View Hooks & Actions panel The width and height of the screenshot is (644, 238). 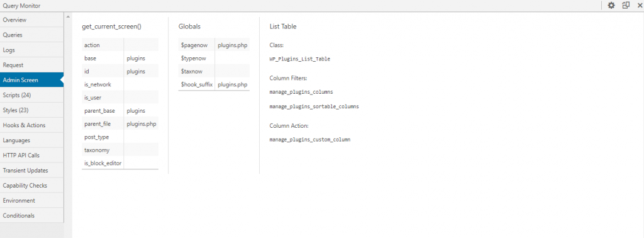[32, 125]
